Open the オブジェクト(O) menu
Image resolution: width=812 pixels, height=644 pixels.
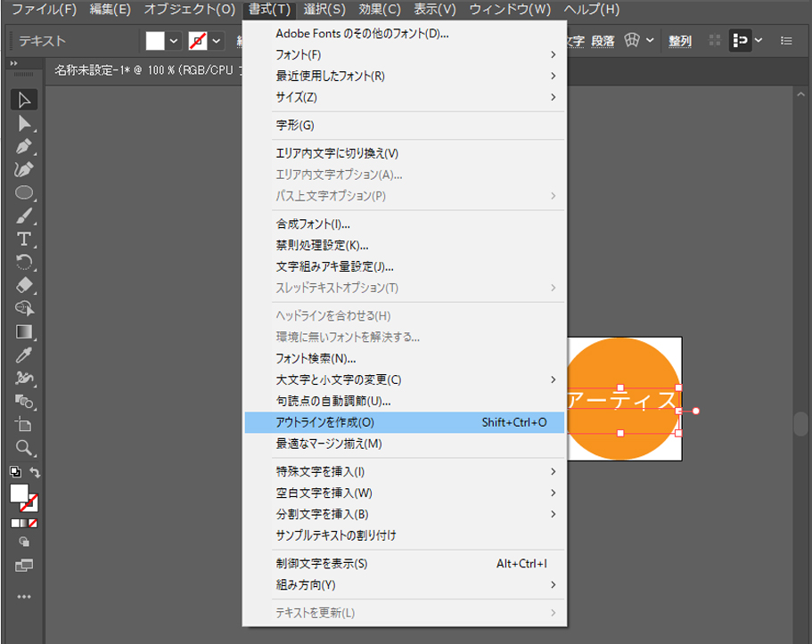pos(190,9)
